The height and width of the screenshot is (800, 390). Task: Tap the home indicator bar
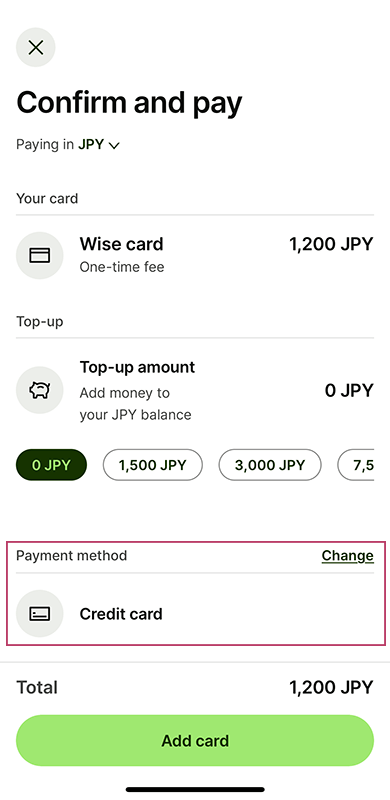click(x=195, y=789)
